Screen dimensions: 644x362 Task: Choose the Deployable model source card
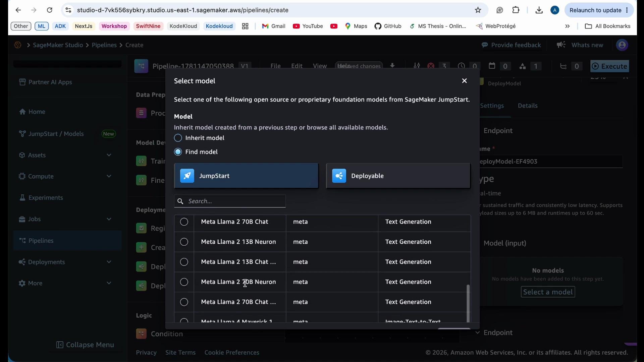click(x=398, y=176)
